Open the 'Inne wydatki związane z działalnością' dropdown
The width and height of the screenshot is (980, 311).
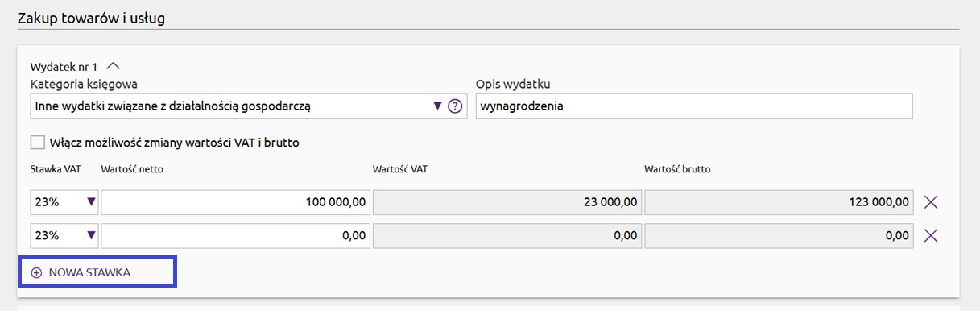[249, 106]
